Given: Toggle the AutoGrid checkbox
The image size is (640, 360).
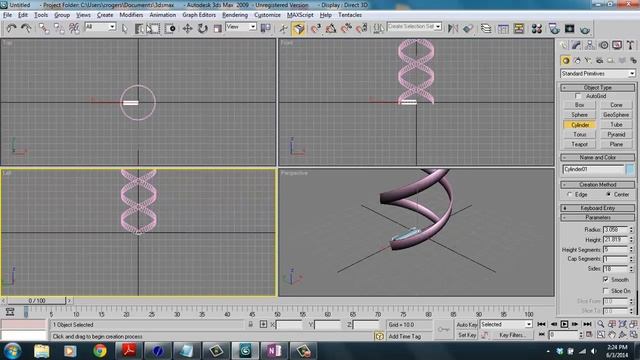Looking at the screenshot, I should tap(578, 96).
